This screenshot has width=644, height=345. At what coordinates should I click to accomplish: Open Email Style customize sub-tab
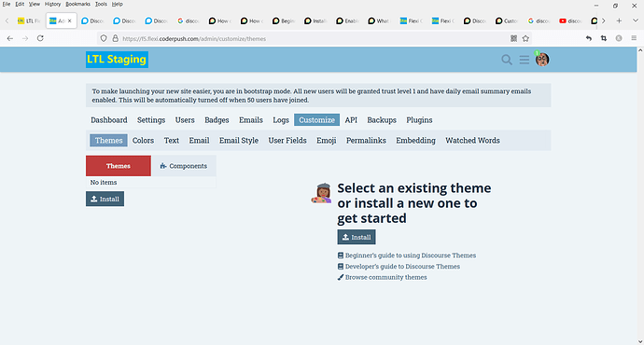(x=239, y=140)
